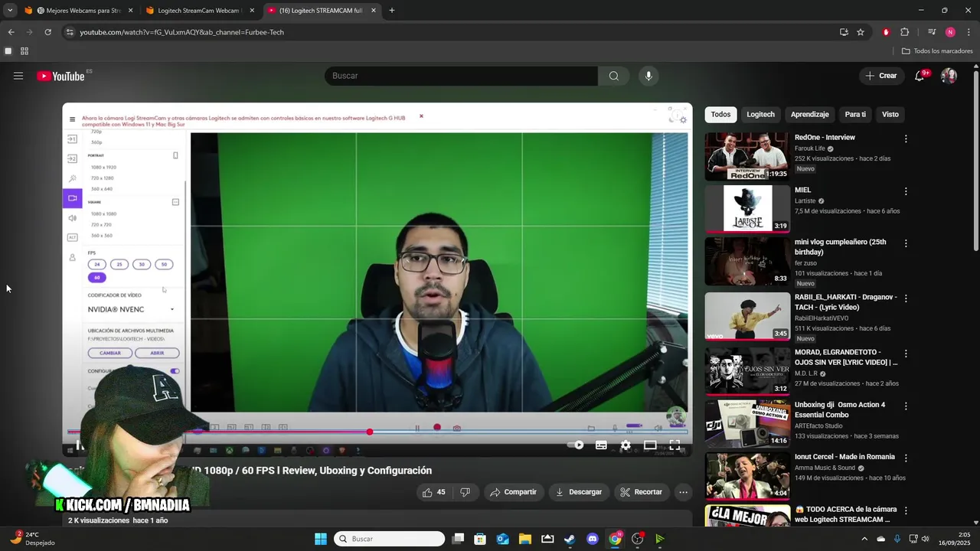
Task: Toggle theater mode in the player
Action: tap(650, 445)
